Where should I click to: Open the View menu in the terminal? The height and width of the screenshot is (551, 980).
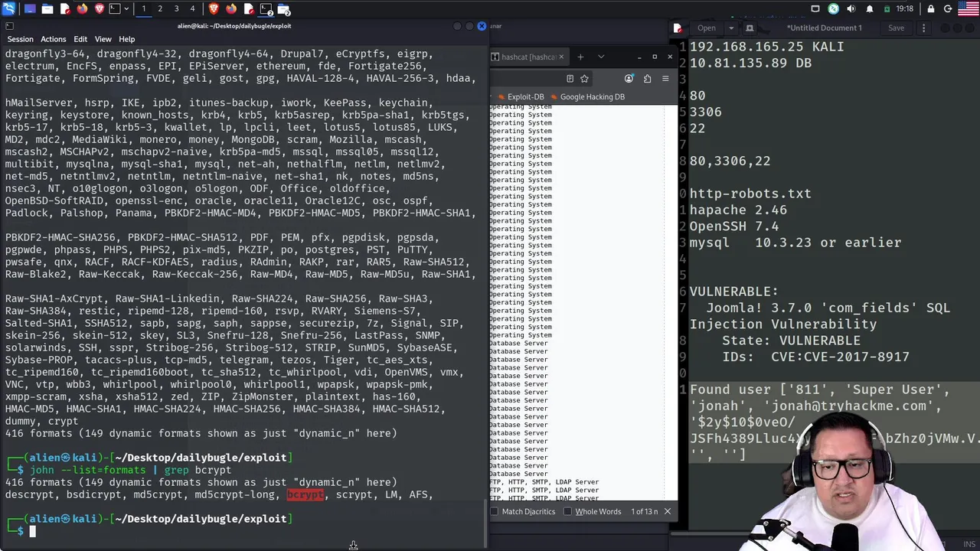point(103,39)
